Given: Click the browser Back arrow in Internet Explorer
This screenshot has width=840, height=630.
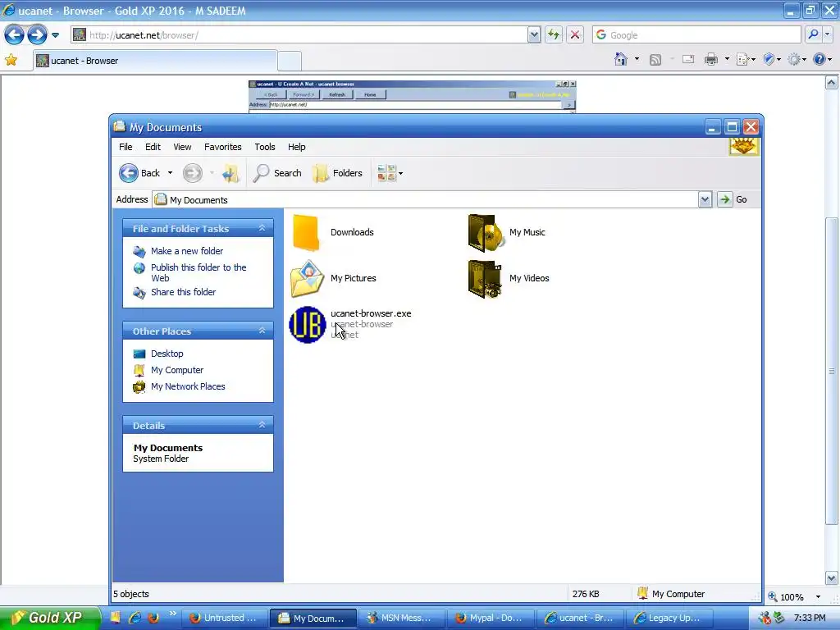Looking at the screenshot, I should [15, 35].
